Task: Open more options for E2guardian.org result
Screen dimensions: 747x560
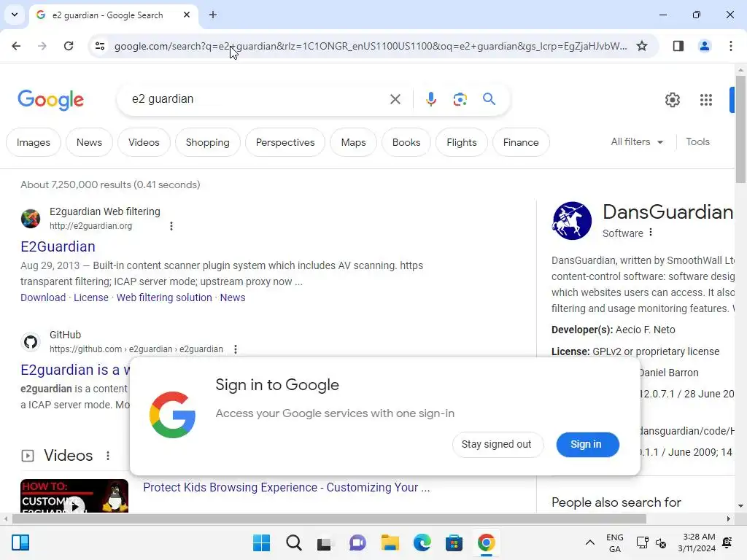Action: pos(171,226)
